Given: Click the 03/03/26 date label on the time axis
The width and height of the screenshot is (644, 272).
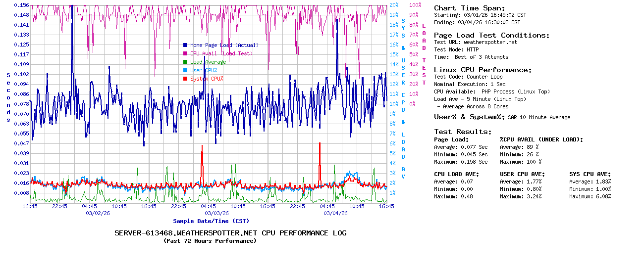Looking at the screenshot, I should pyautogui.click(x=216, y=214).
